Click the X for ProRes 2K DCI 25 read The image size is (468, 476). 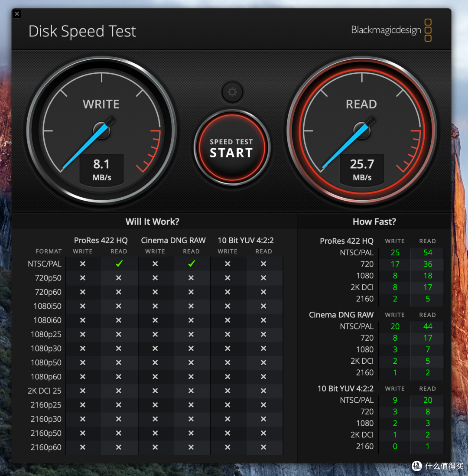coord(119,391)
